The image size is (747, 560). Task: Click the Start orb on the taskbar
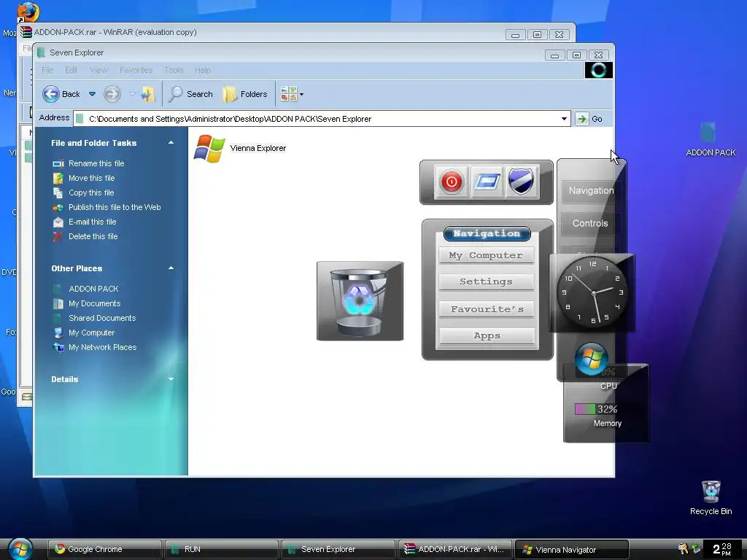pos(20,548)
